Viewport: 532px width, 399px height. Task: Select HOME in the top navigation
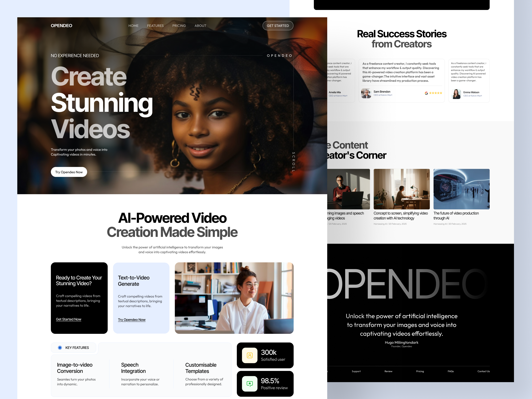tap(134, 26)
